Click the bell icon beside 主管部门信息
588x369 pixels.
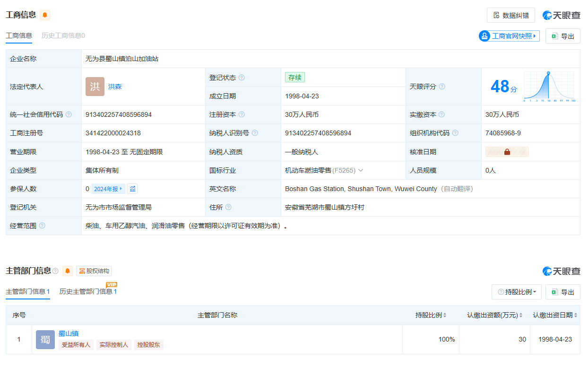click(x=68, y=271)
